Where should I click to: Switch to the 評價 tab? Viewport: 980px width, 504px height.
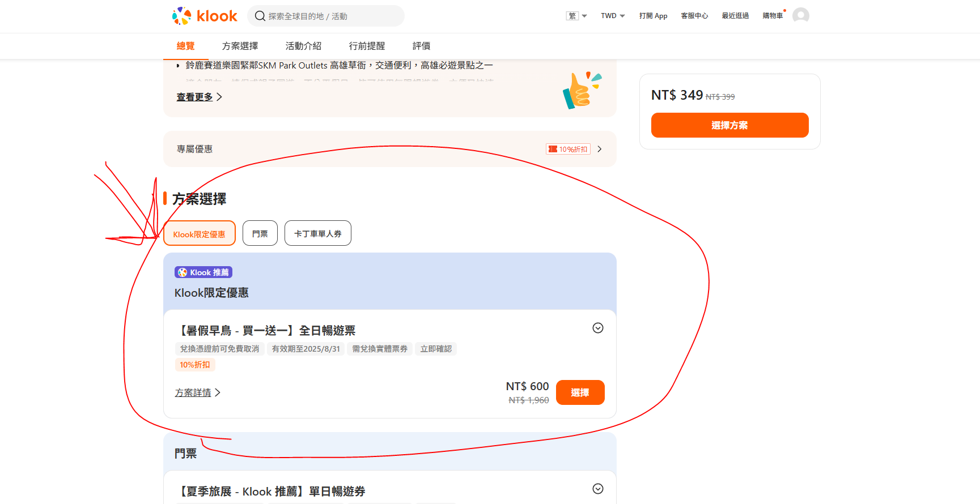tap(421, 46)
